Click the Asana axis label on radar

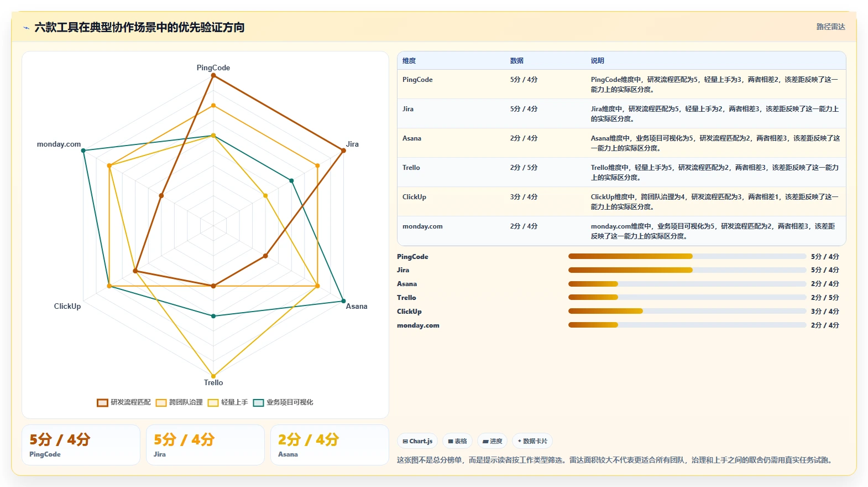click(357, 306)
